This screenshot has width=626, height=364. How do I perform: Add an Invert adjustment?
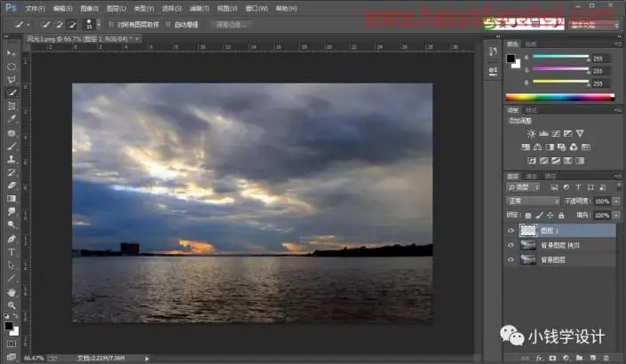coord(531,161)
